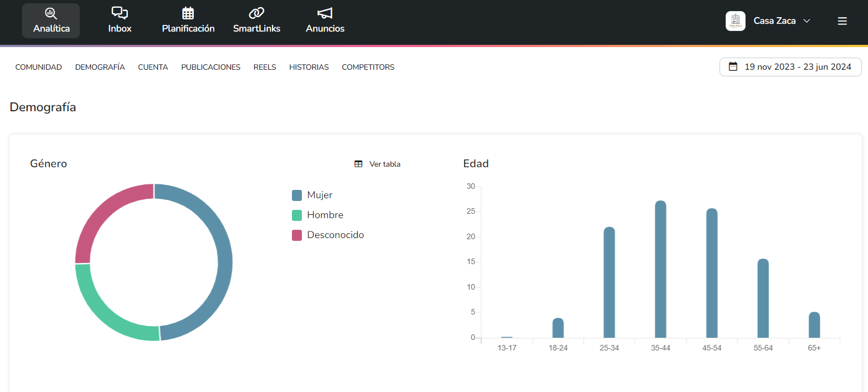Click Ver tabla link

385,164
